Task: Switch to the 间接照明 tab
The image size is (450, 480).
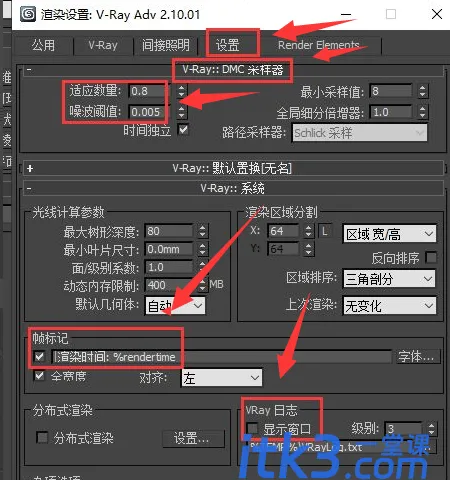Action: pos(166,45)
